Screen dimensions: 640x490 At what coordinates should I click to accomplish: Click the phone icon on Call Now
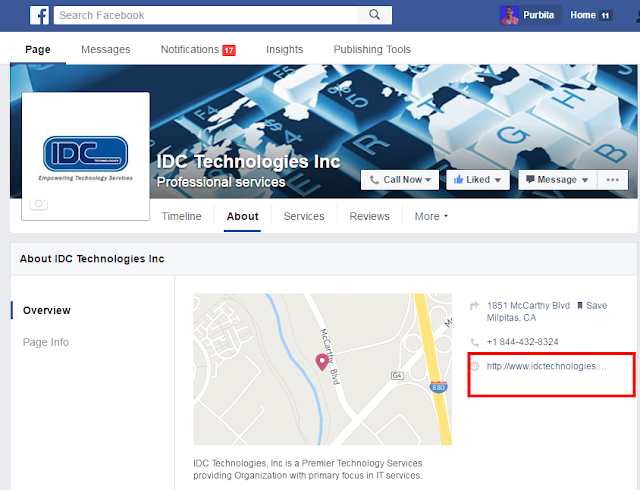click(x=374, y=180)
